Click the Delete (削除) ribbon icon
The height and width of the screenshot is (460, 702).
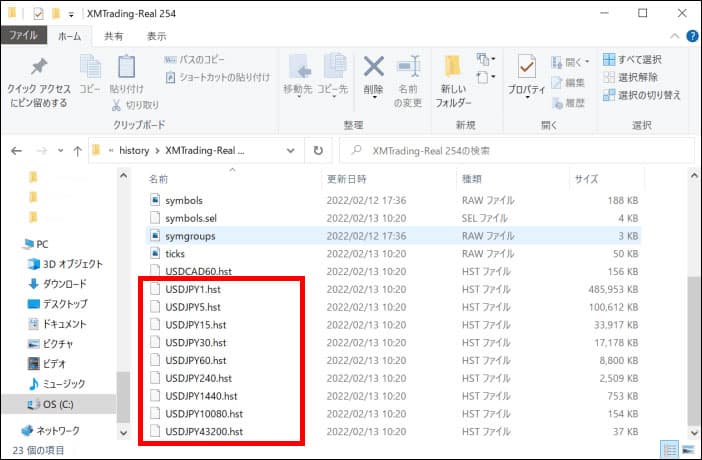pos(373,76)
